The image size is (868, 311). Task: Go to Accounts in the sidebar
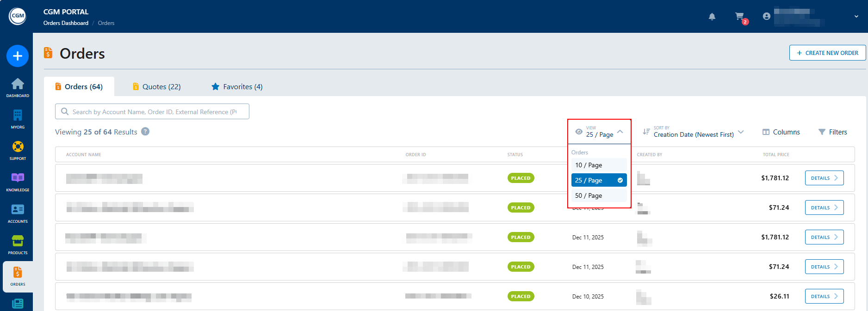coord(18,213)
